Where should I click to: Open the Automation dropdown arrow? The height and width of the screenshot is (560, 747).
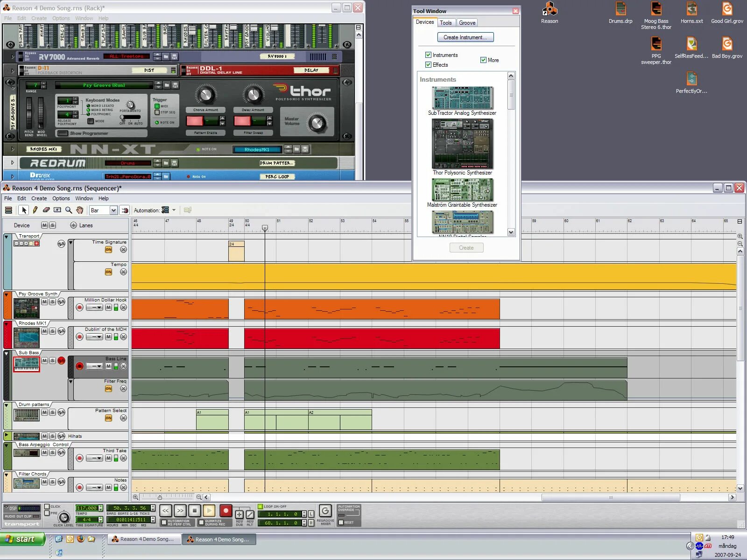point(174,210)
